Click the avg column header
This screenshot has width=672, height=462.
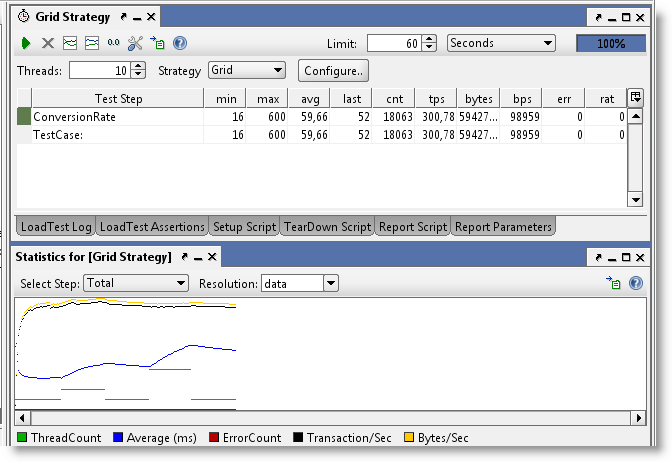[309, 99]
